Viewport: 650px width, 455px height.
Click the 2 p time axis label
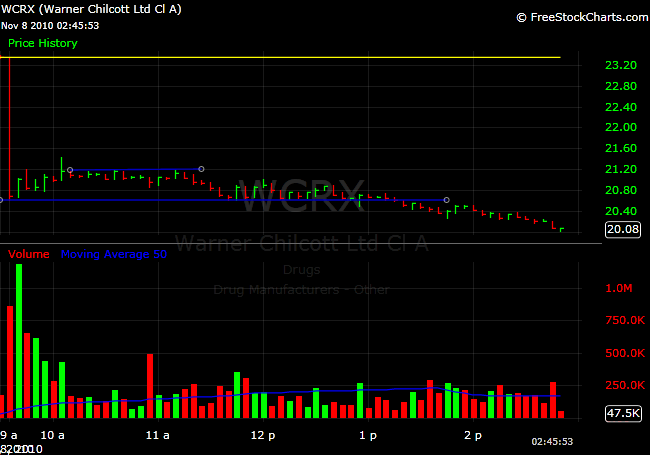coord(473,436)
